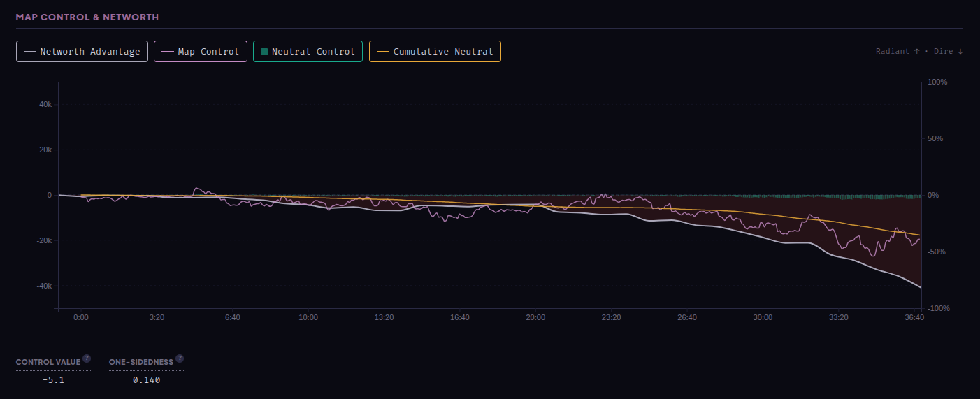Screen dimensions: 980x399
Task: Click the 23:20 time axis label
Action: click(611, 317)
